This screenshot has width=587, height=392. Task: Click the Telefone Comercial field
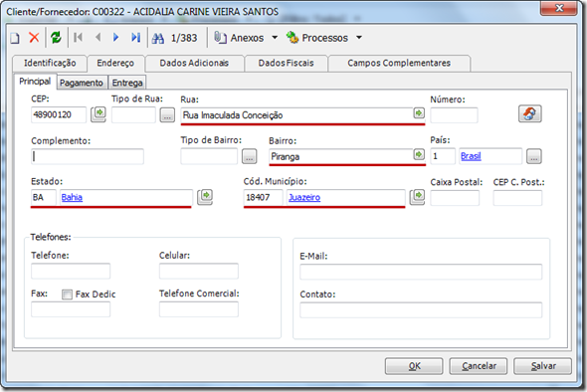pyautogui.click(x=199, y=309)
